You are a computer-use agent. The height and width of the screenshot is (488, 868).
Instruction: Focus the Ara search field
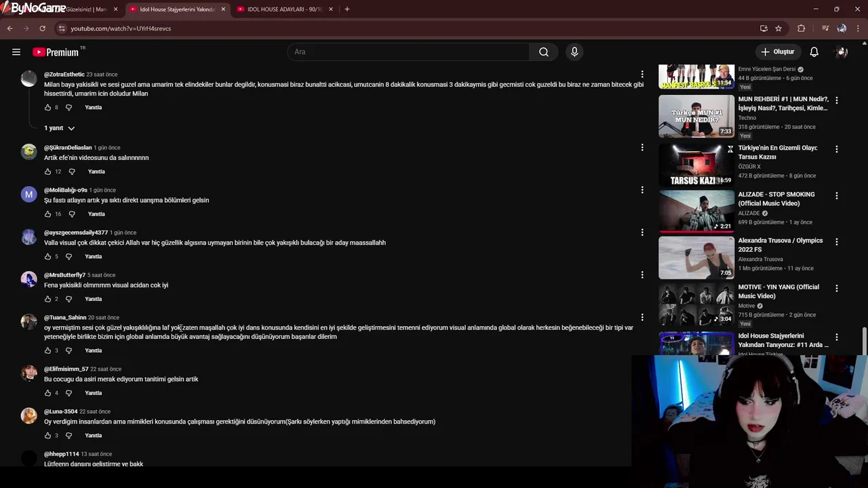point(409,52)
